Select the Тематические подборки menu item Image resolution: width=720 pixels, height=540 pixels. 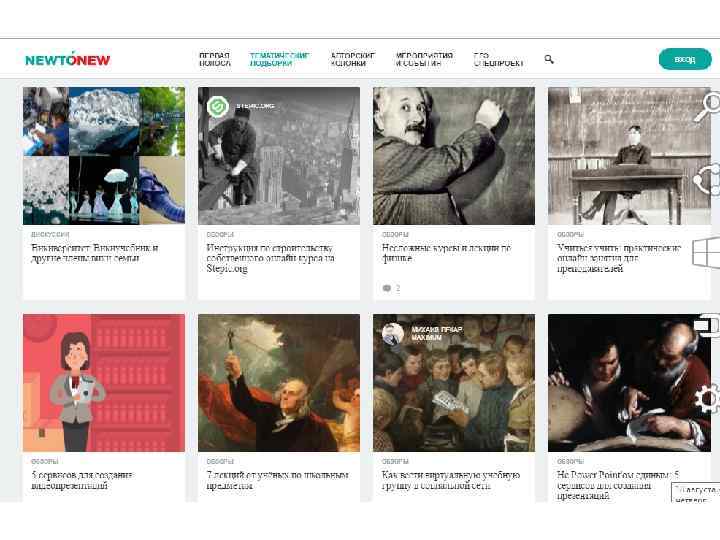click(279, 59)
